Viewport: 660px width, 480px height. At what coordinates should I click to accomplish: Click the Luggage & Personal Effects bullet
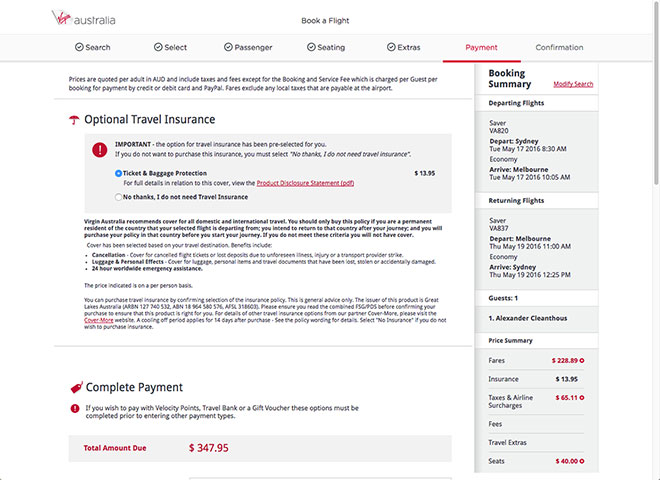pyautogui.click(x=263, y=262)
